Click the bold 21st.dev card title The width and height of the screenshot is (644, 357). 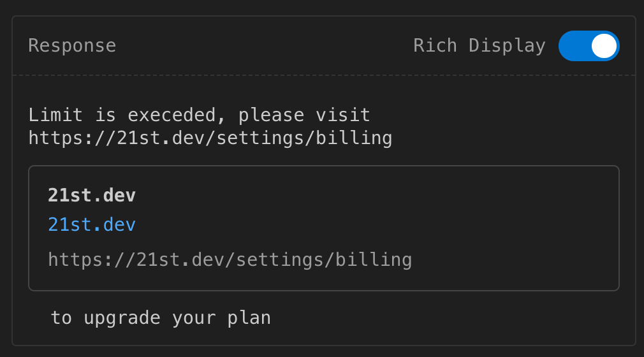(x=92, y=196)
